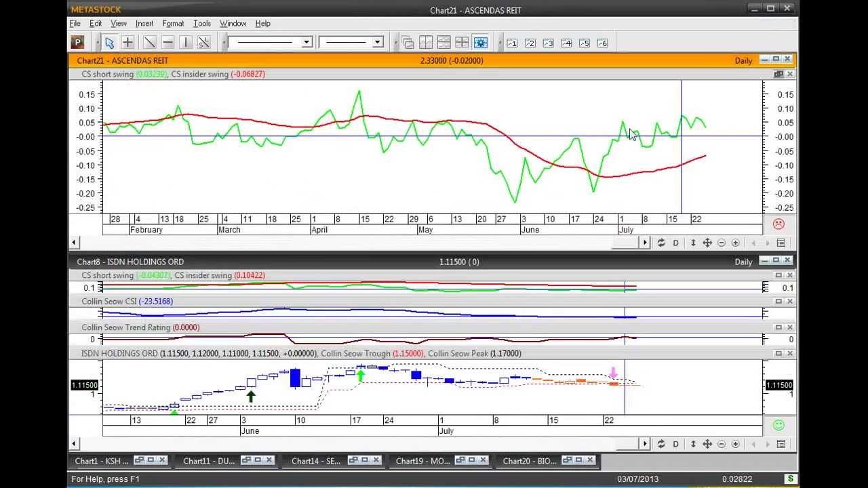Image resolution: width=868 pixels, height=488 pixels.
Task: Switch to the Chart20 - BIO minimized chart
Action: 529,461
